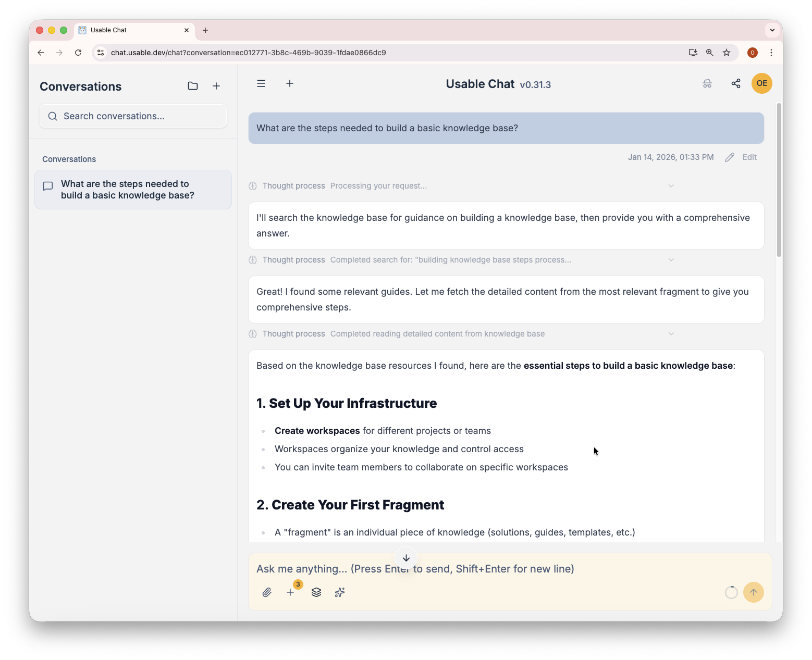Expand the 'Processing your request' thought process
This screenshot has height=660, width=812.
[x=671, y=186]
